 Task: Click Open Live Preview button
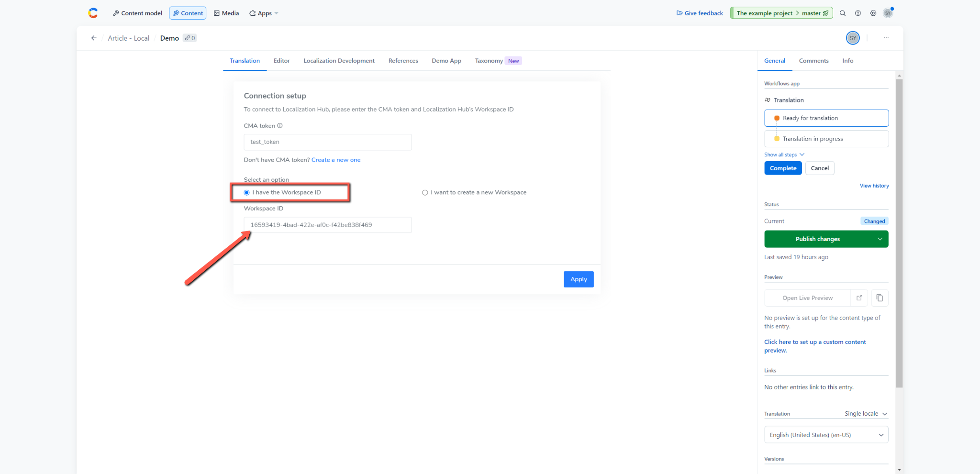pos(807,298)
